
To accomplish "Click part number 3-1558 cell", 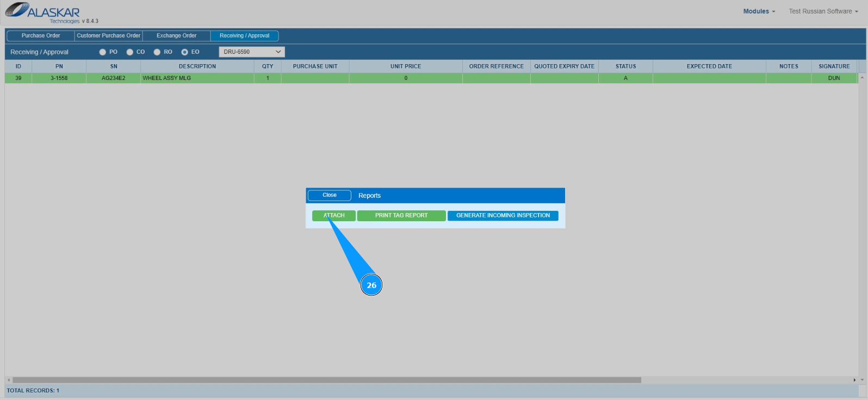I will 59,78.
